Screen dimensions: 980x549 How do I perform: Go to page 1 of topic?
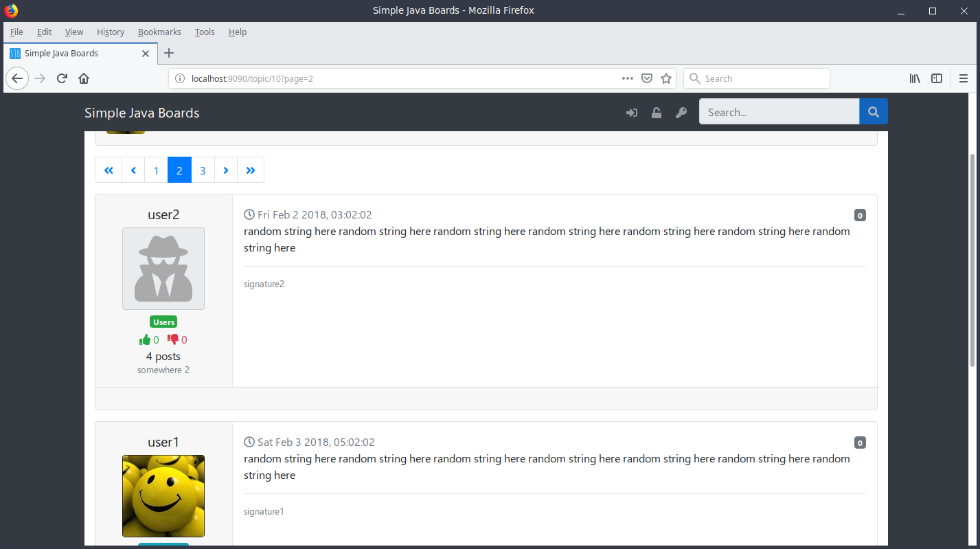coord(156,170)
